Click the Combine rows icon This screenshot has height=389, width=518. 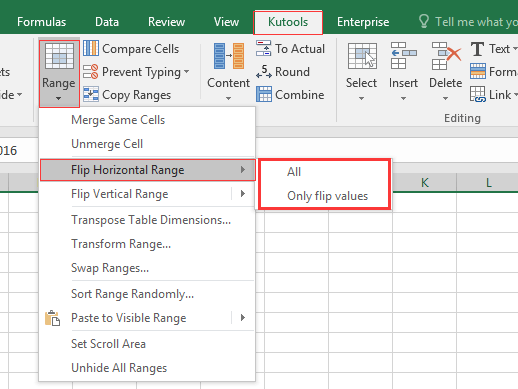coord(264,94)
